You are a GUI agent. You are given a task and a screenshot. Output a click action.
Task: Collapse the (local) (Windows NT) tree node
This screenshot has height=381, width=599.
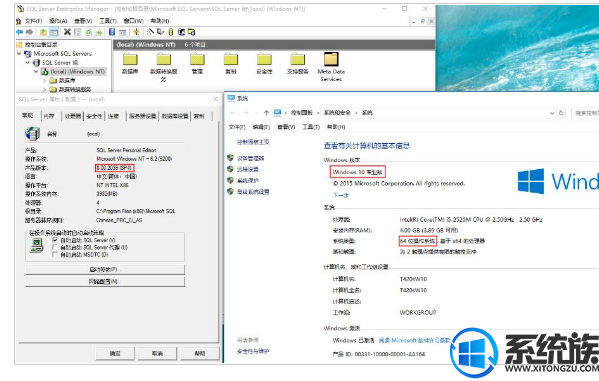pos(36,71)
